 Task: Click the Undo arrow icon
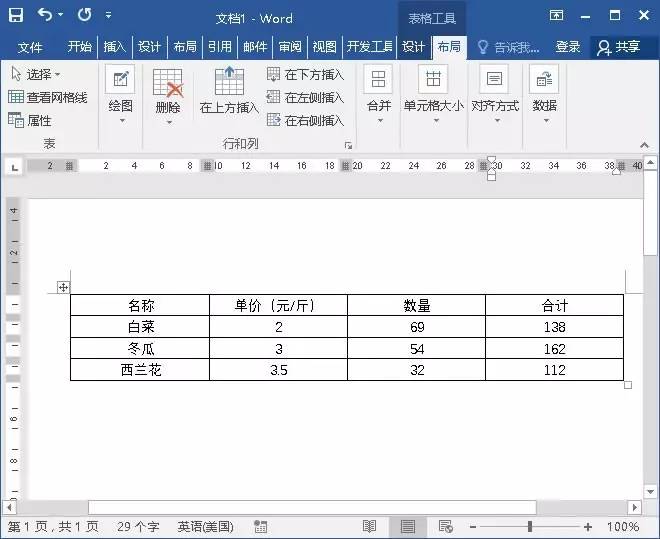click(45, 15)
